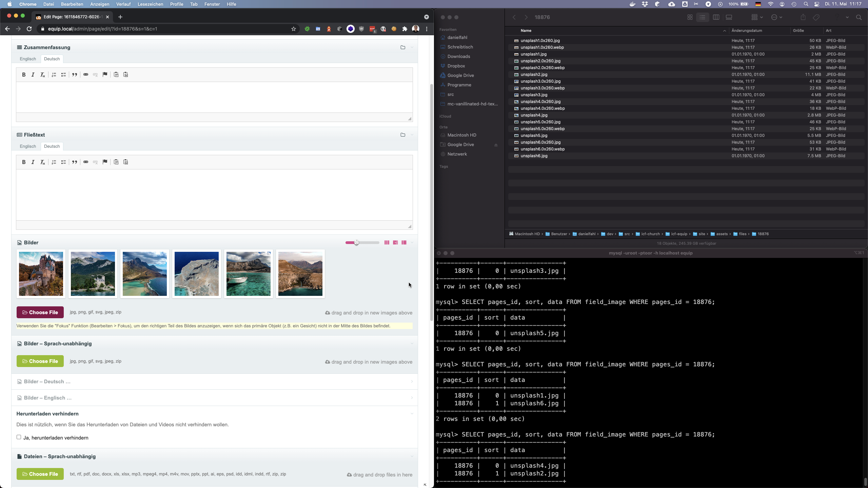The height and width of the screenshot is (488, 868).
Task: Switch to Englisch tab in Zusammenfassung
Action: pyautogui.click(x=28, y=59)
